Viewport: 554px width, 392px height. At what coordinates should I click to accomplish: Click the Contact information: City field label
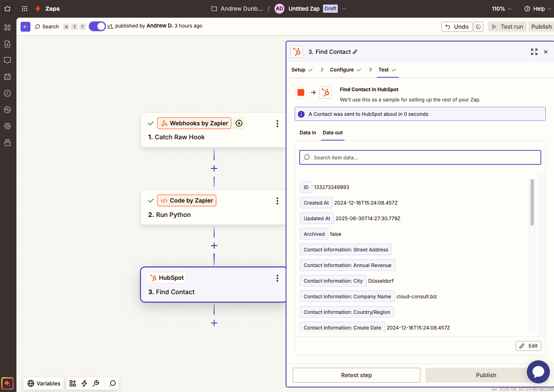[333, 281]
